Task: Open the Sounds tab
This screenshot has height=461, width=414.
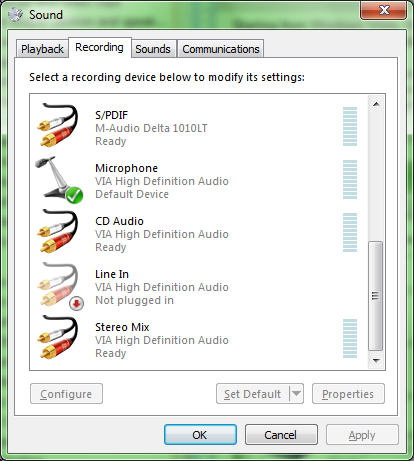Action: (x=153, y=49)
